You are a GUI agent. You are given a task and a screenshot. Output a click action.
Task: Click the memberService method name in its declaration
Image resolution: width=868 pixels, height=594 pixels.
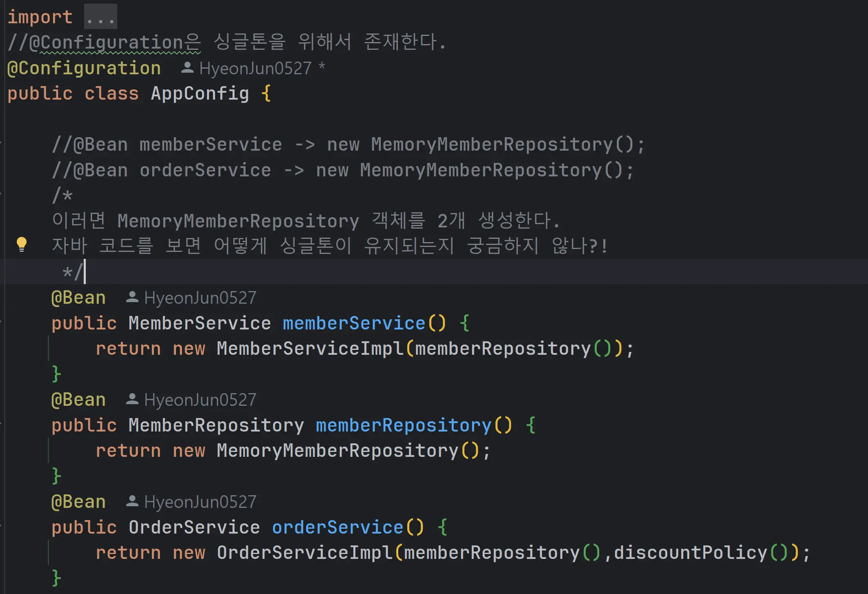tap(354, 323)
